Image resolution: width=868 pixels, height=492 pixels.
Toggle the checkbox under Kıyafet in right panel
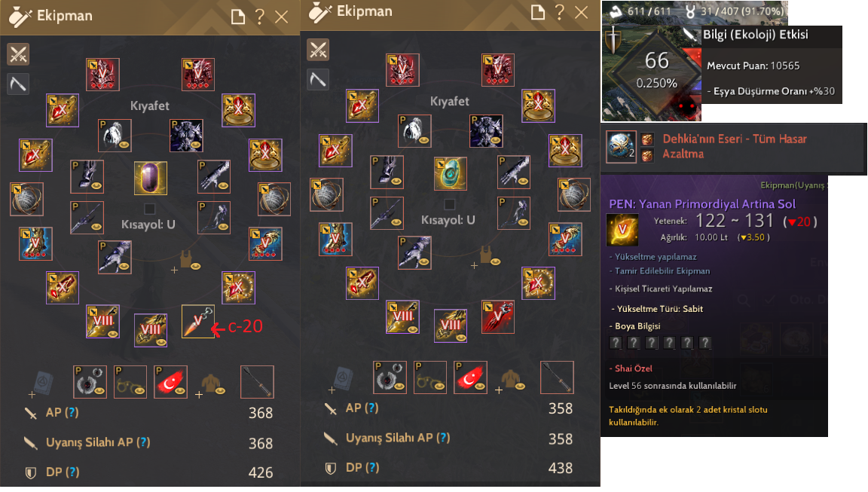[x=450, y=204]
